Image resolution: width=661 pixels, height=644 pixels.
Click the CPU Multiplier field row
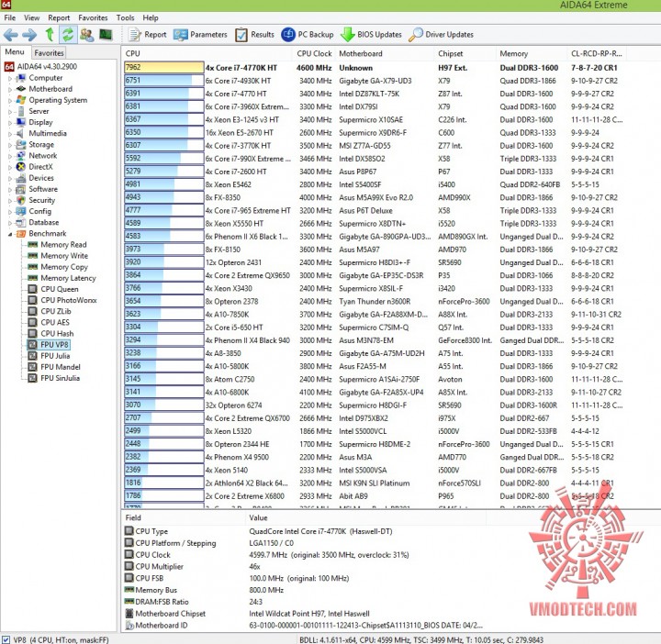pos(304,567)
